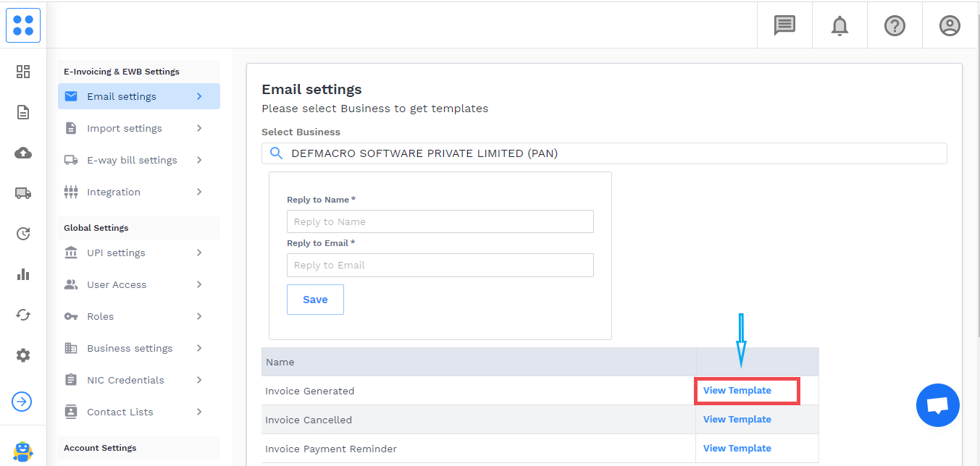Viewport: 980px width, 466px height.
Task: Open the NIC Credentials menu item
Action: coord(125,380)
